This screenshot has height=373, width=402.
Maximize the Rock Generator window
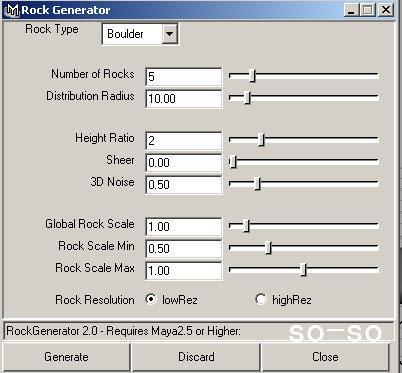[x=367, y=10]
